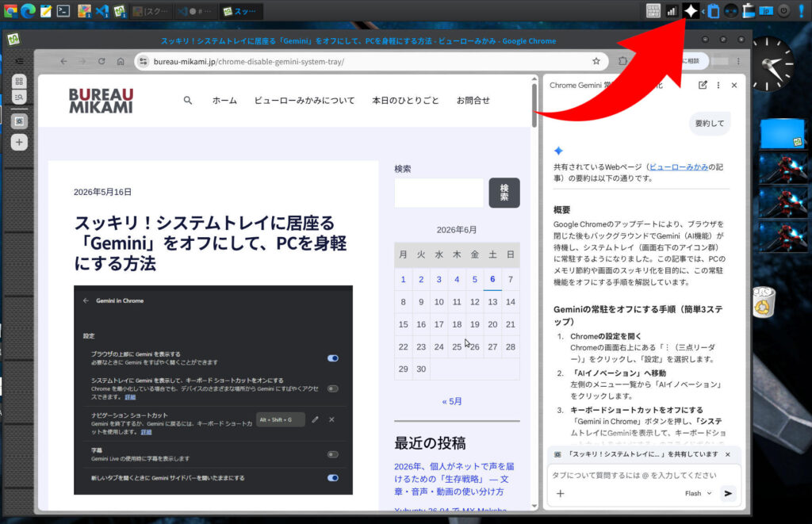Click the Gemini settings screenshot in article
The image size is (812, 524).
213,390
